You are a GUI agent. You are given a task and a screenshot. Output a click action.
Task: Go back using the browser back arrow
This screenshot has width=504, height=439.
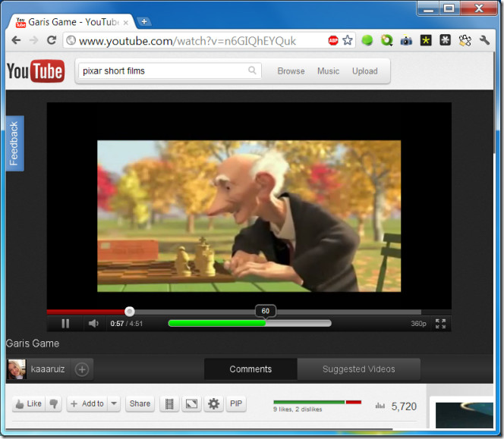pyautogui.click(x=16, y=40)
